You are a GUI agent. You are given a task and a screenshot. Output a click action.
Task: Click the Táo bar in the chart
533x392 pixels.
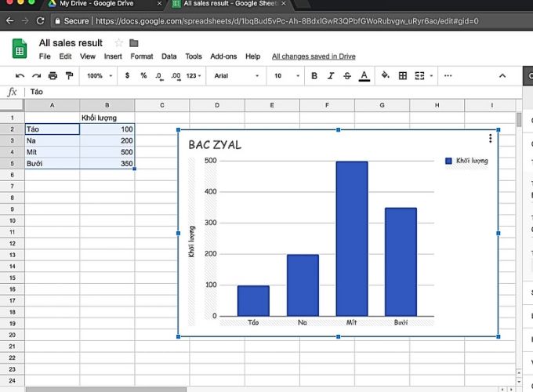253,301
